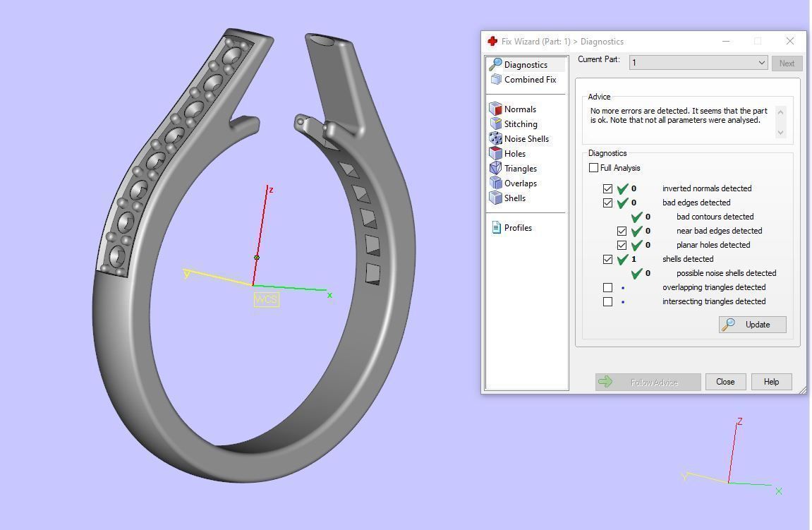Click the green arrow on Follow Advice
This screenshot has height=530, width=812.
coord(605,382)
